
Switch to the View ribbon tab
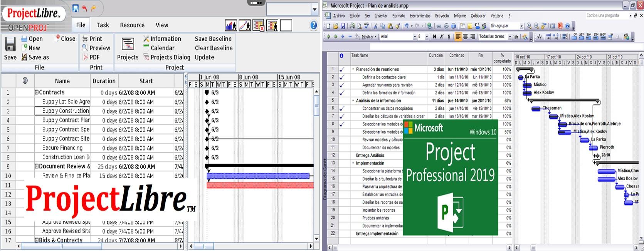(162, 25)
